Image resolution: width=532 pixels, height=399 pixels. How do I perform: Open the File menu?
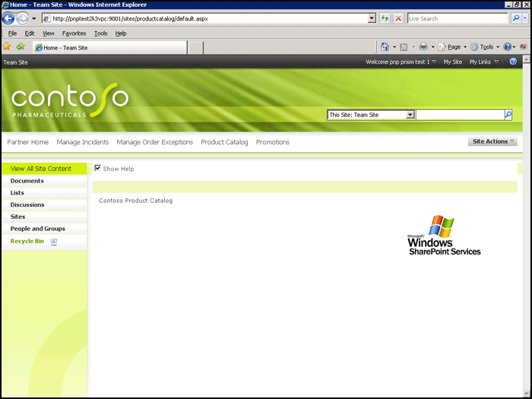click(13, 33)
